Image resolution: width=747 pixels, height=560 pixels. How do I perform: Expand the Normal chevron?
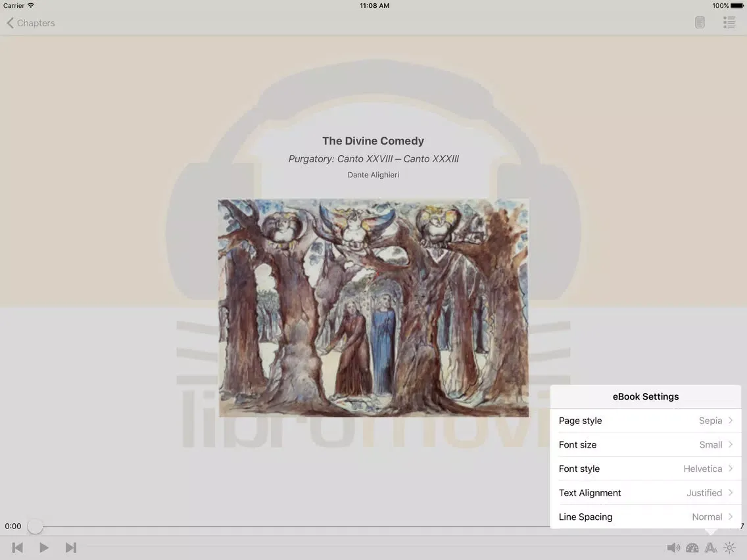tap(731, 517)
